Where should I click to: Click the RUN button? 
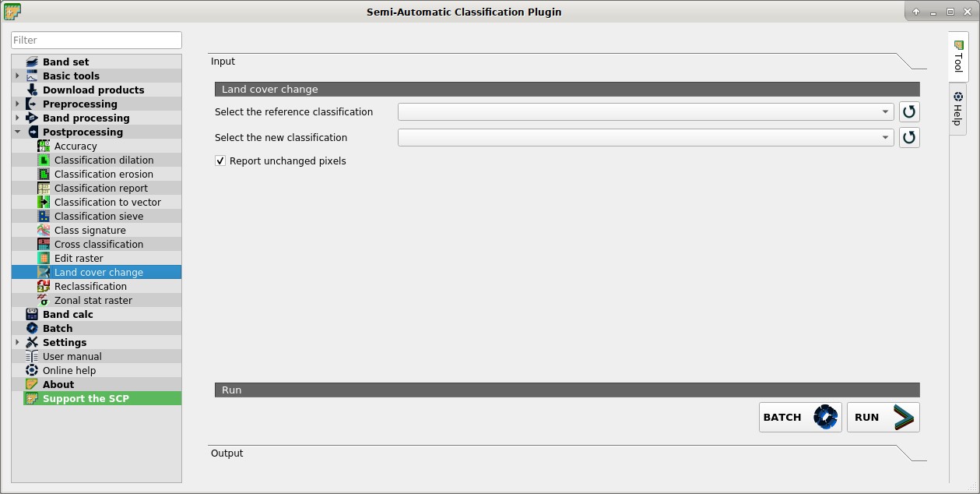coord(883,417)
